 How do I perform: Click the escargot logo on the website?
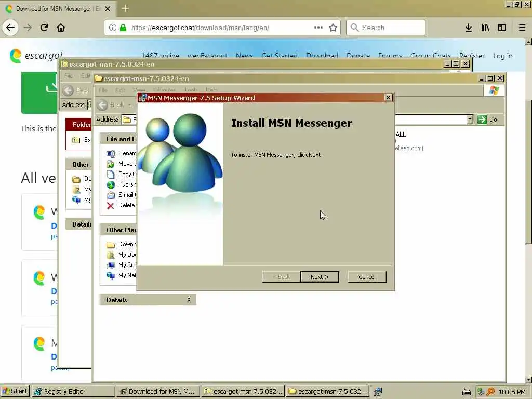[36, 55]
